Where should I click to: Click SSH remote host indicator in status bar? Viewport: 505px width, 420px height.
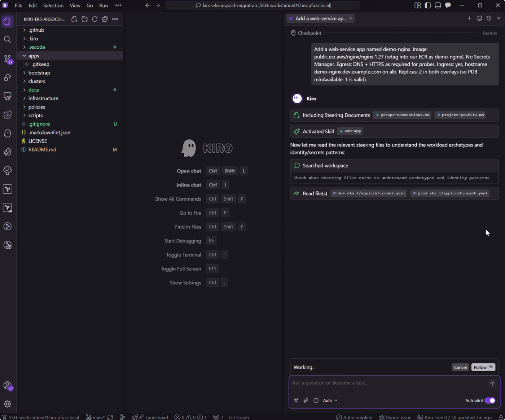40,417
